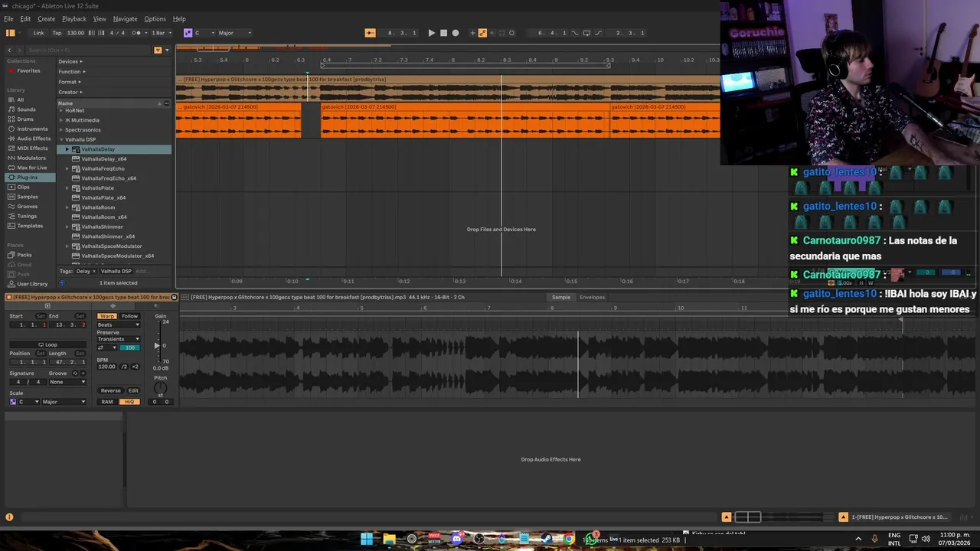Toggle the clip Scale icon beside C
This screenshot has height=551, width=980.
pyautogui.click(x=13, y=402)
